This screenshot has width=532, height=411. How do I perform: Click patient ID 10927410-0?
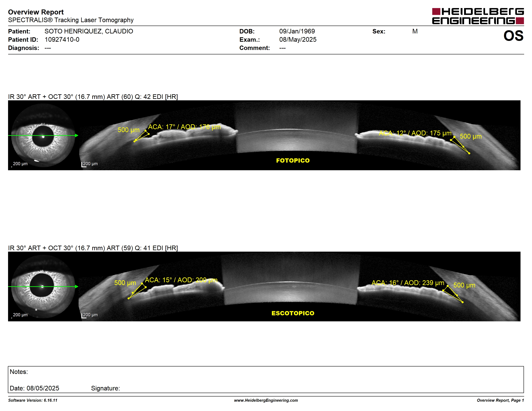pos(62,39)
